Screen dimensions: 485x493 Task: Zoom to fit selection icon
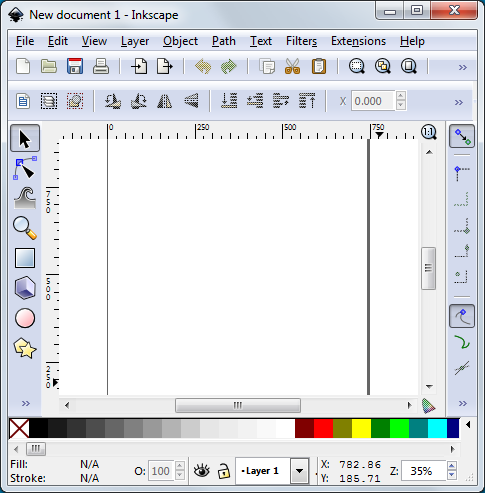357,66
